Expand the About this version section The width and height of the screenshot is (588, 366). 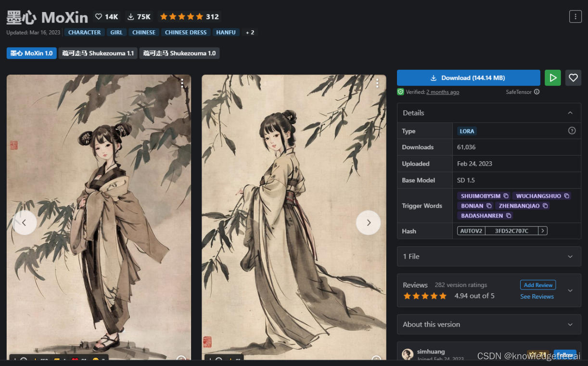point(489,324)
